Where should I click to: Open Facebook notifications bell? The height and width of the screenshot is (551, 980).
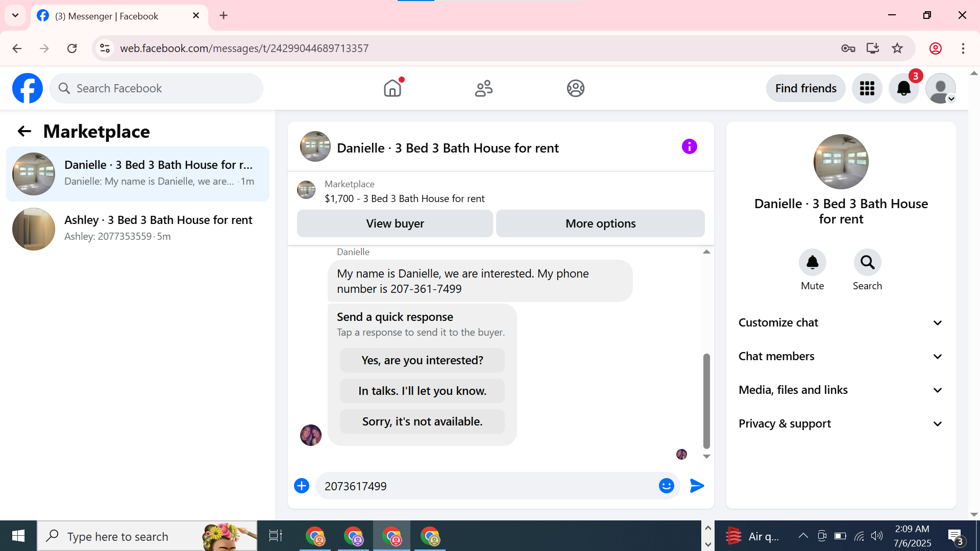tap(903, 88)
